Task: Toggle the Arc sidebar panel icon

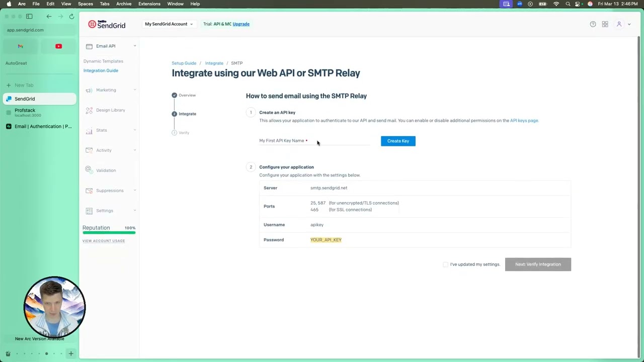Action: click(x=29, y=17)
